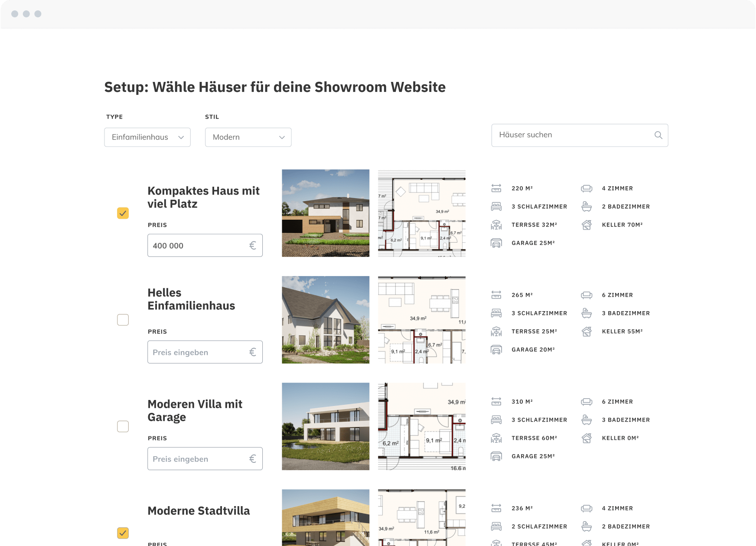The width and height of the screenshot is (756, 546).
Task: Open the Kompaktes Haus exterior photo
Action: (x=326, y=213)
